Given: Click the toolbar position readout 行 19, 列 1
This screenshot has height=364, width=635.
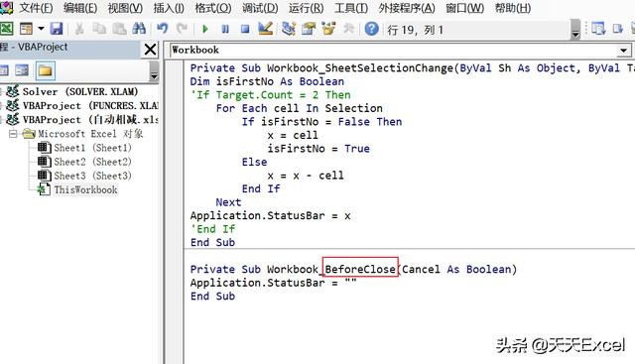Looking at the screenshot, I should point(415,30).
